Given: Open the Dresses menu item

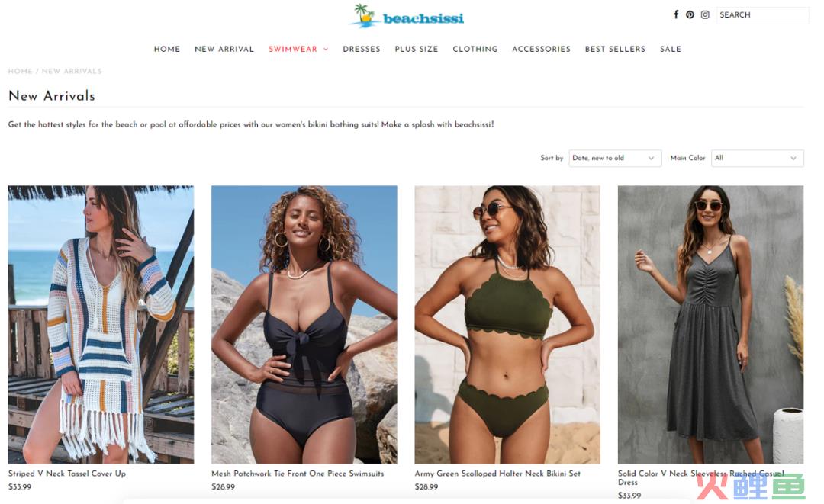Looking at the screenshot, I should pyautogui.click(x=362, y=49).
